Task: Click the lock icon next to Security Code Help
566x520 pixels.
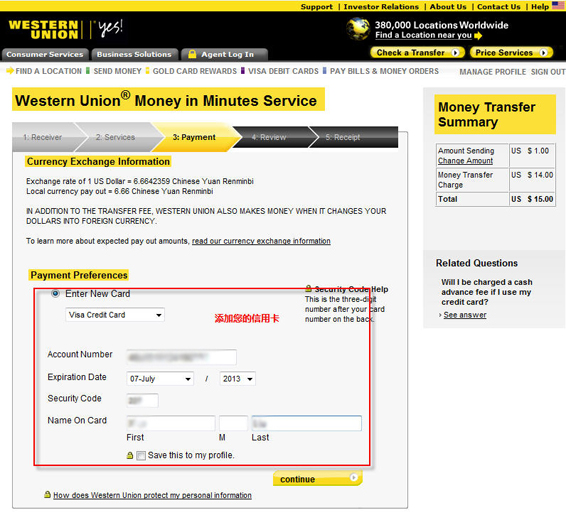Action: pos(308,288)
